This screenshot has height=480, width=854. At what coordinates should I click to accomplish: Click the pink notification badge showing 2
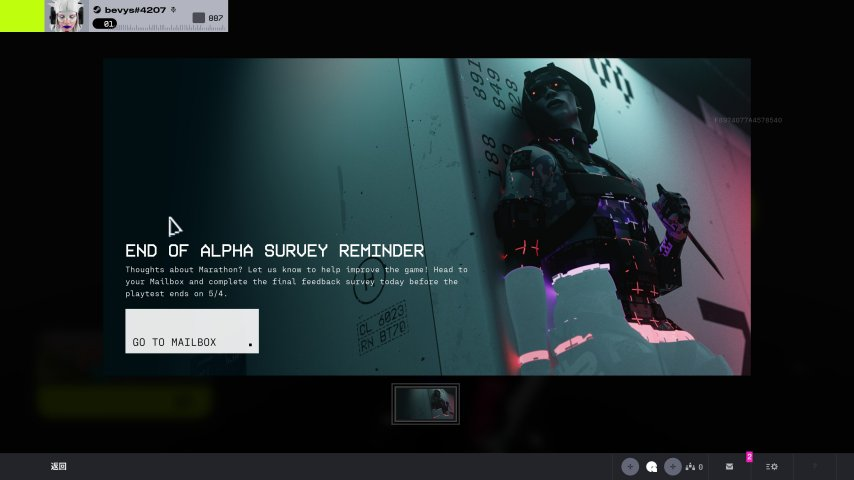coord(749,457)
